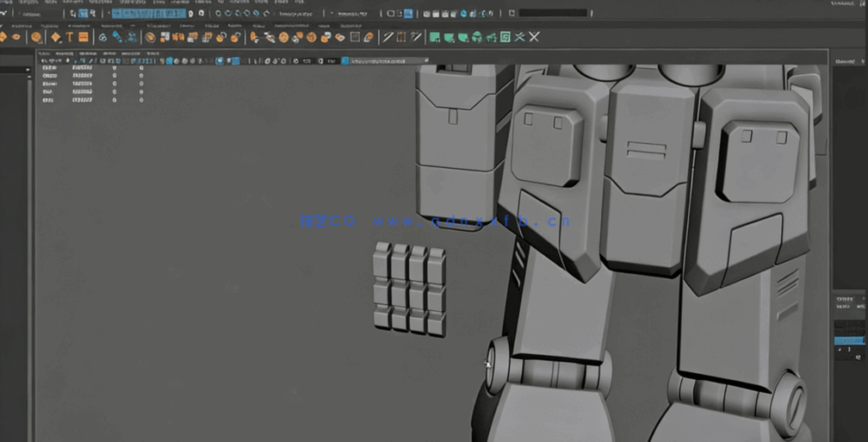Select the Polygon Type 'T' shelf icon
The height and width of the screenshot is (442, 868).
click(70, 37)
